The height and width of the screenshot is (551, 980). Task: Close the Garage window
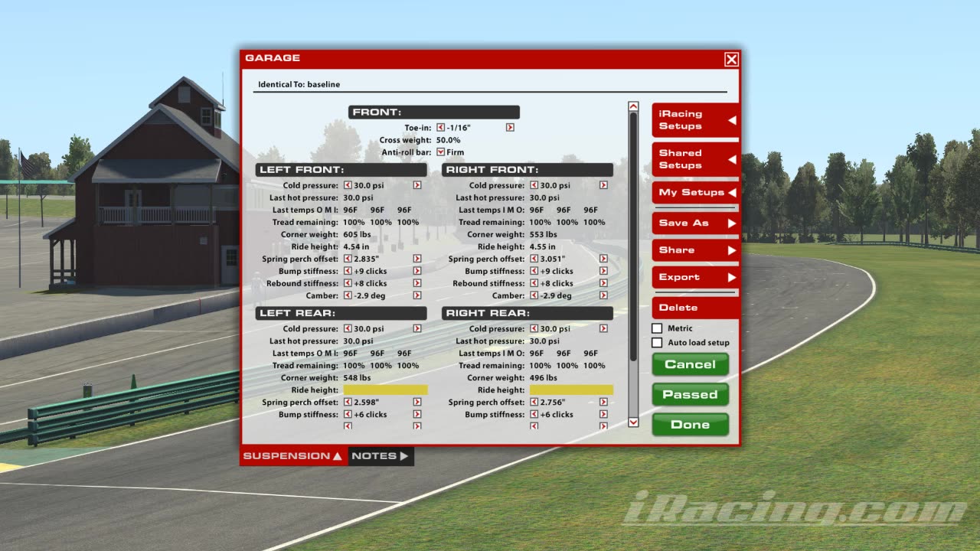tap(732, 60)
